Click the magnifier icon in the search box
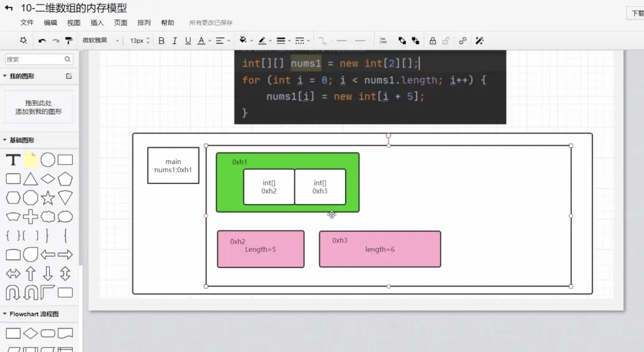 click(67, 59)
